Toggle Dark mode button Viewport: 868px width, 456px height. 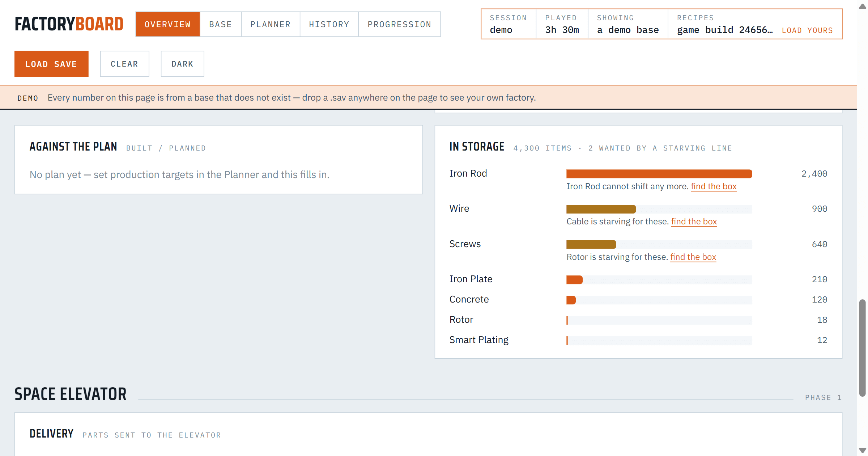(x=182, y=64)
